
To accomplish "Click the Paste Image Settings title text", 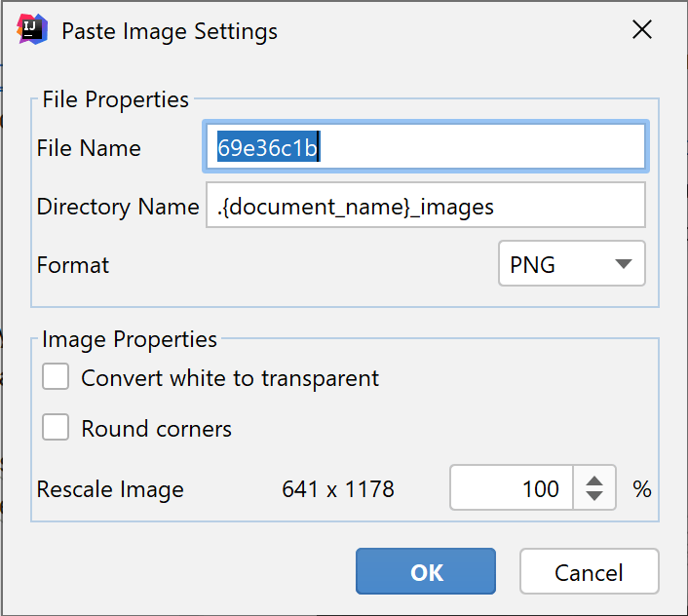I will [170, 31].
